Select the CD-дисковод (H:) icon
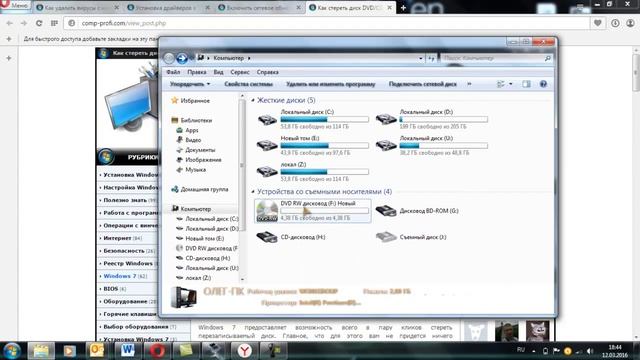This screenshot has height=360, width=640. [267, 237]
